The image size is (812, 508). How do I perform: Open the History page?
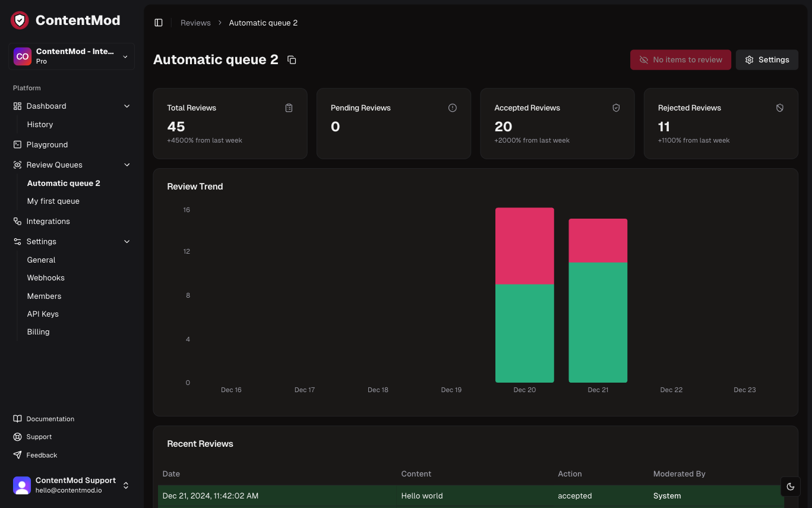(40, 124)
